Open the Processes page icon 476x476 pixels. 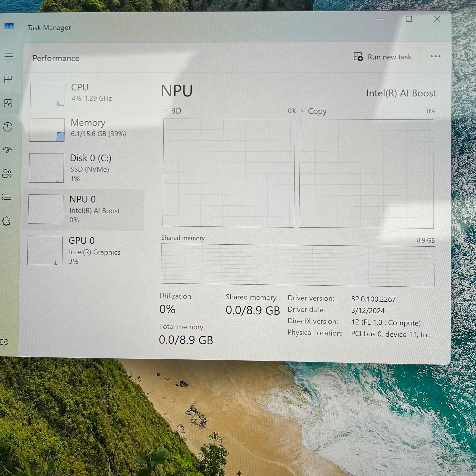[x=8, y=79]
